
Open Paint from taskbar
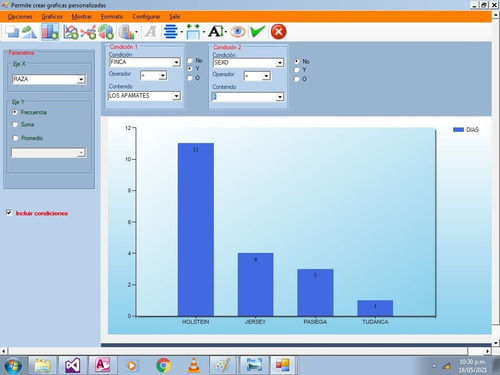pyautogui.click(x=223, y=366)
